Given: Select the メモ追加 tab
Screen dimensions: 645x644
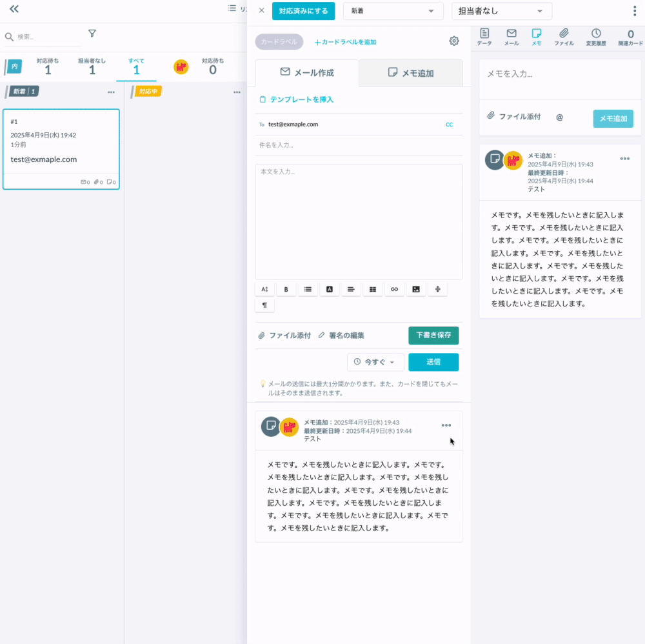Looking at the screenshot, I should [410, 73].
